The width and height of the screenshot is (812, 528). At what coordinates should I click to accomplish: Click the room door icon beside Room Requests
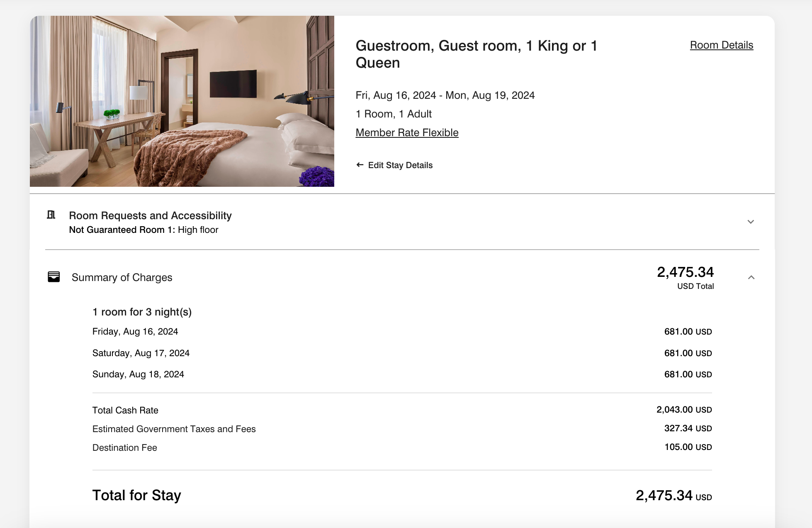click(51, 215)
